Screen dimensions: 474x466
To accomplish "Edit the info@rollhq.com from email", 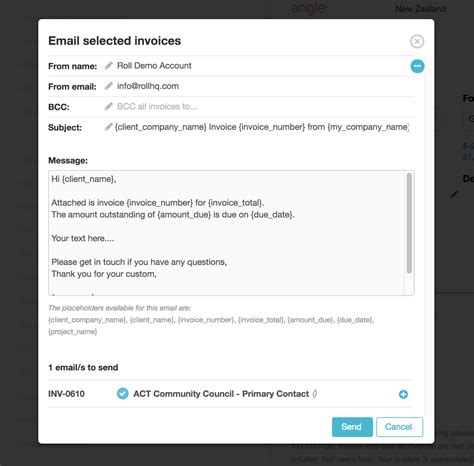I will pos(148,86).
